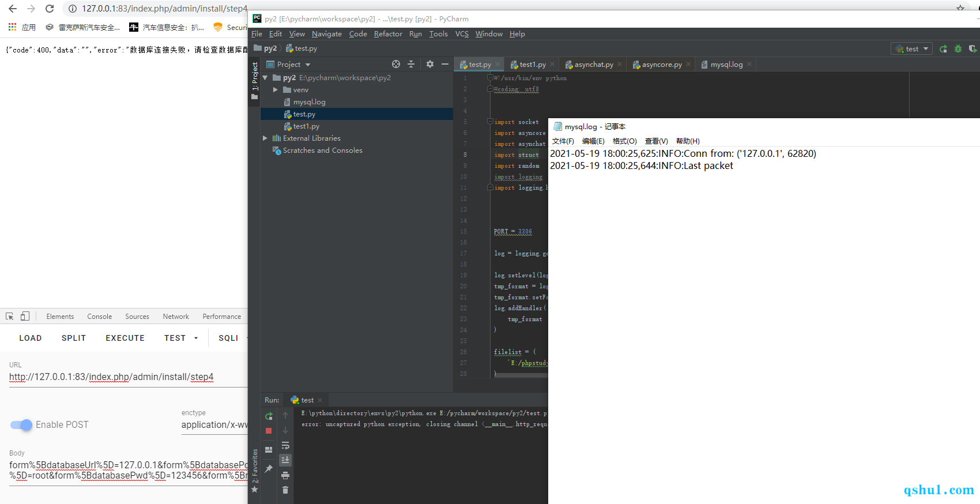Click the SQLI button in HackBar
The height and width of the screenshot is (504, 980).
[228, 338]
